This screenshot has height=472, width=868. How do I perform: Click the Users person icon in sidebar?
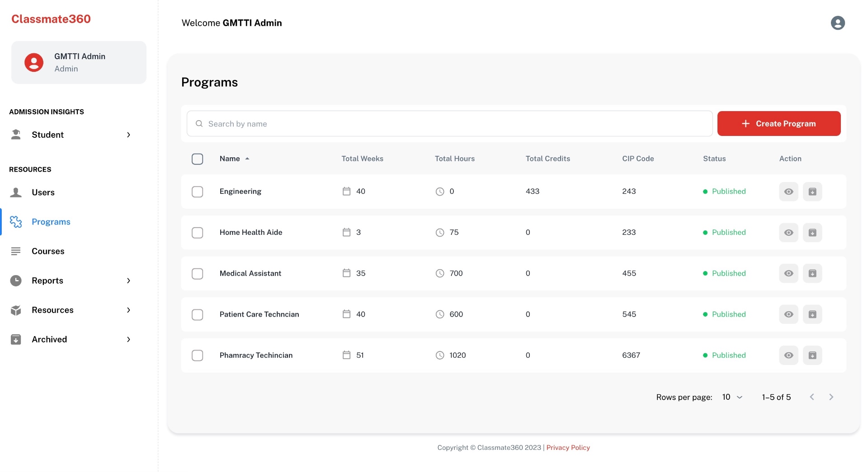[16, 192]
